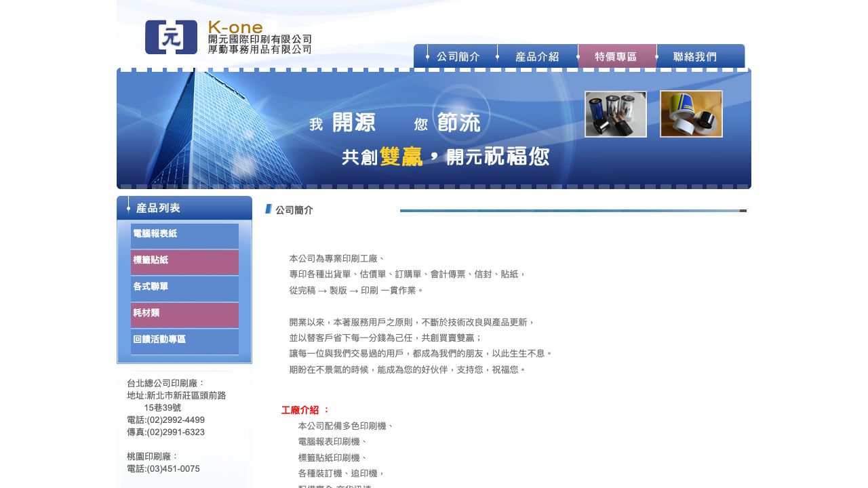
Task: Select the 耗材類 product category
Action: click(184, 314)
